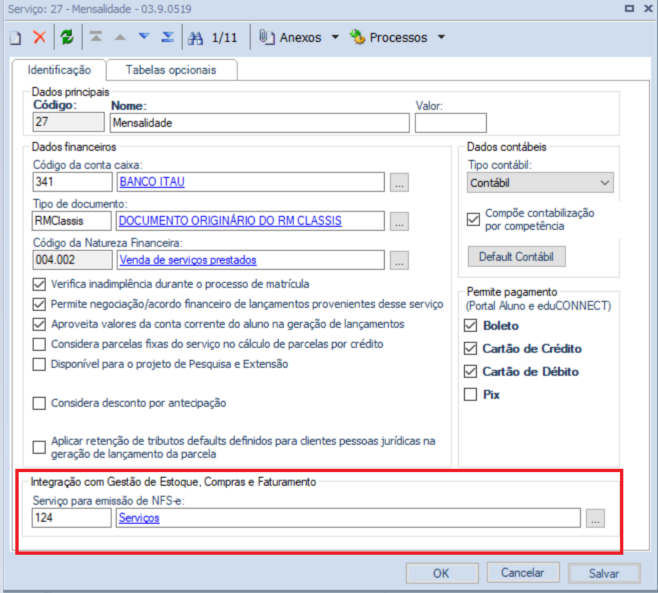Switch to the Tabelas opcionais tab
Viewport: 658px width, 593px height.
(x=171, y=70)
